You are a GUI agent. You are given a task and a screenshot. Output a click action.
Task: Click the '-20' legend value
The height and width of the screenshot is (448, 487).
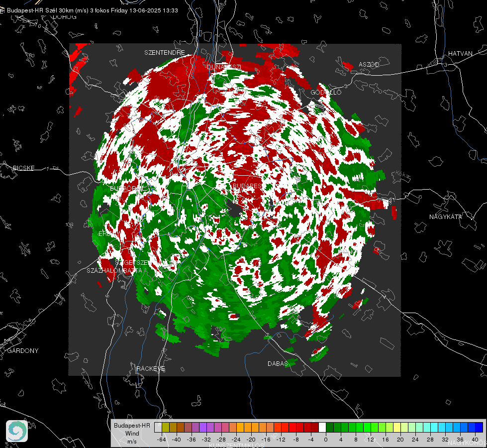[x=251, y=440]
